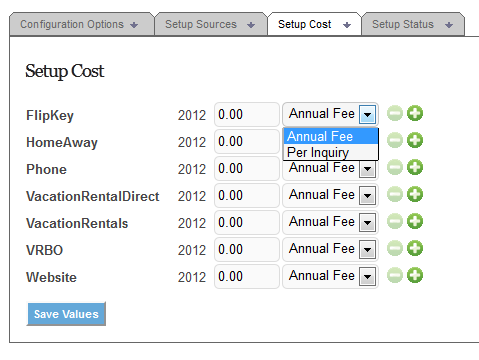Focus the Phone cost amount field
Viewport: 479px width, 360px height.
[247, 168]
